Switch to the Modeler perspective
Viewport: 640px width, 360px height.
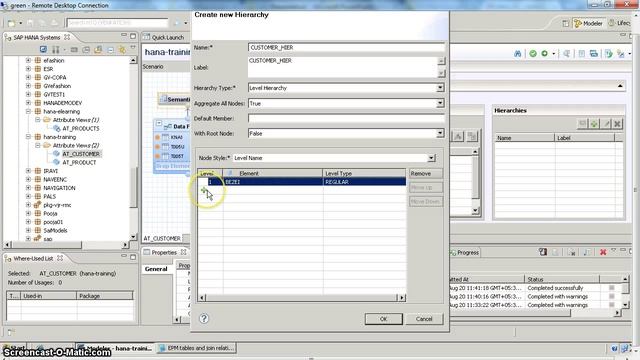(x=588, y=24)
